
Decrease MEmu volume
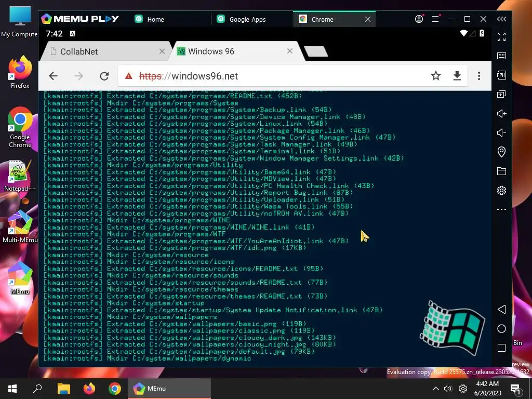501,132
